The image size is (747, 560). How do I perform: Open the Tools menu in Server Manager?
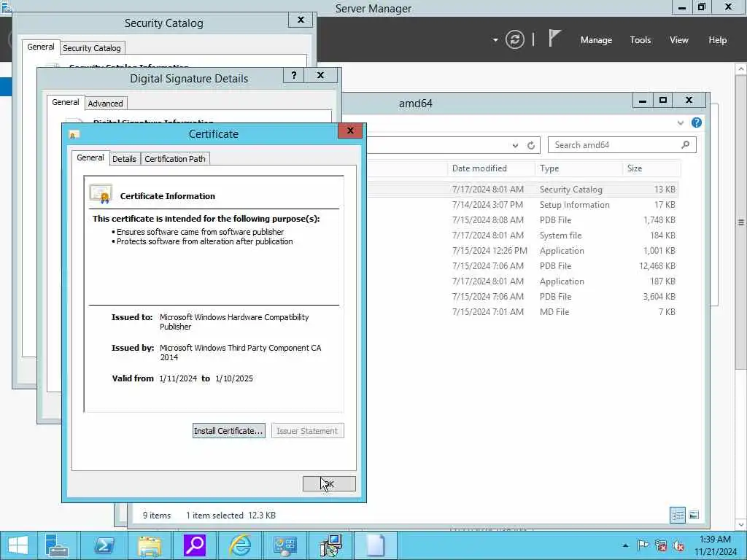[x=640, y=40]
